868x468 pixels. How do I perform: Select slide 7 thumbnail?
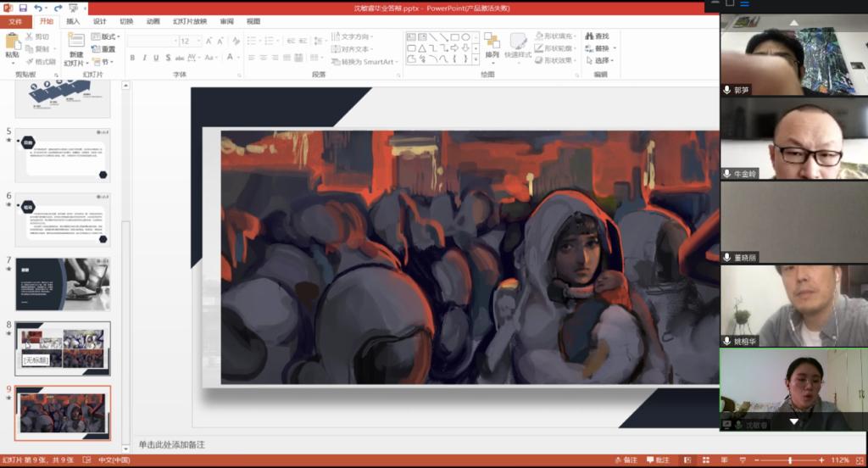(x=63, y=284)
